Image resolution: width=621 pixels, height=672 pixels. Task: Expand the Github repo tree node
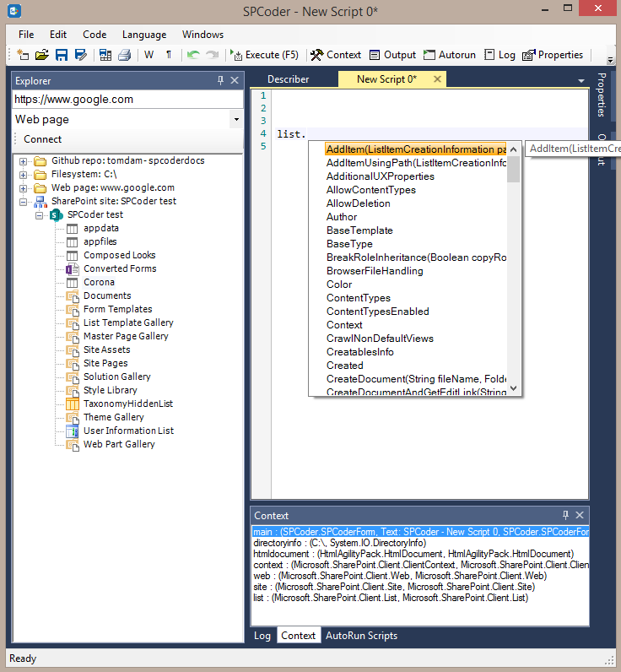coord(23,161)
